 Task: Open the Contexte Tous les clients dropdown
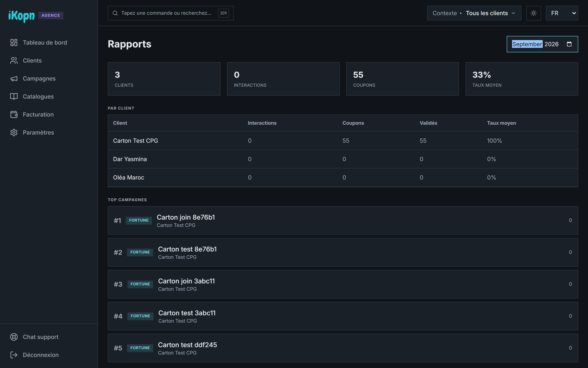click(474, 13)
